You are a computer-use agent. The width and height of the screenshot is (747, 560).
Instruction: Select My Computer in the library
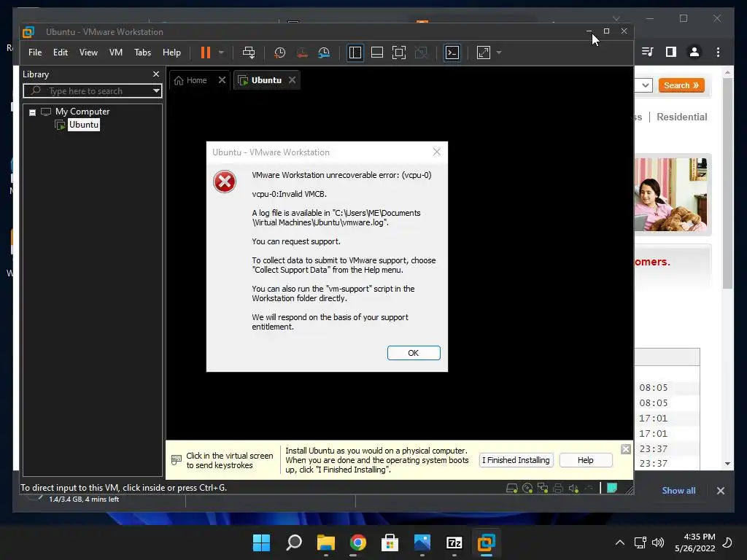pyautogui.click(x=82, y=112)
